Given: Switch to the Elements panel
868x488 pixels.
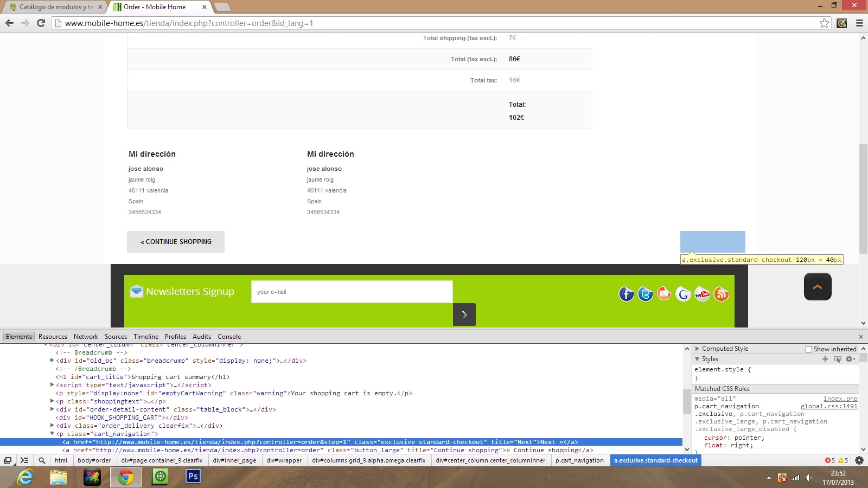Looking at the screenshot, I should coord(19,337).
